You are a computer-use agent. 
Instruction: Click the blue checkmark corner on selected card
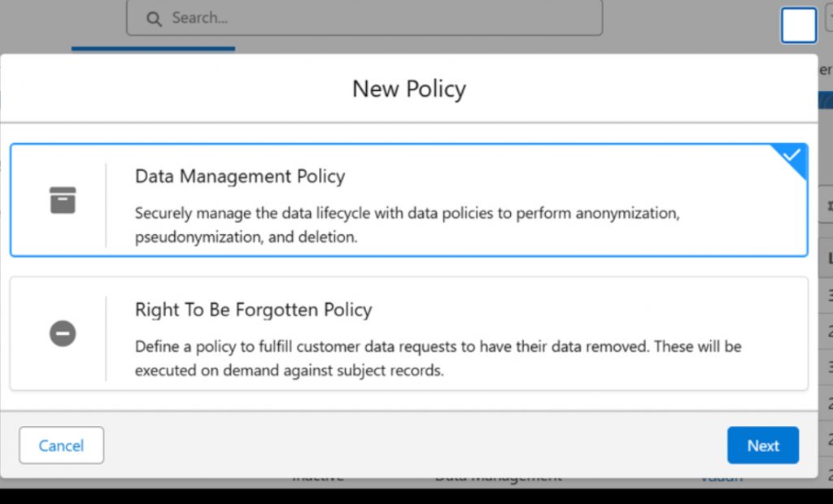click(793, 157)
